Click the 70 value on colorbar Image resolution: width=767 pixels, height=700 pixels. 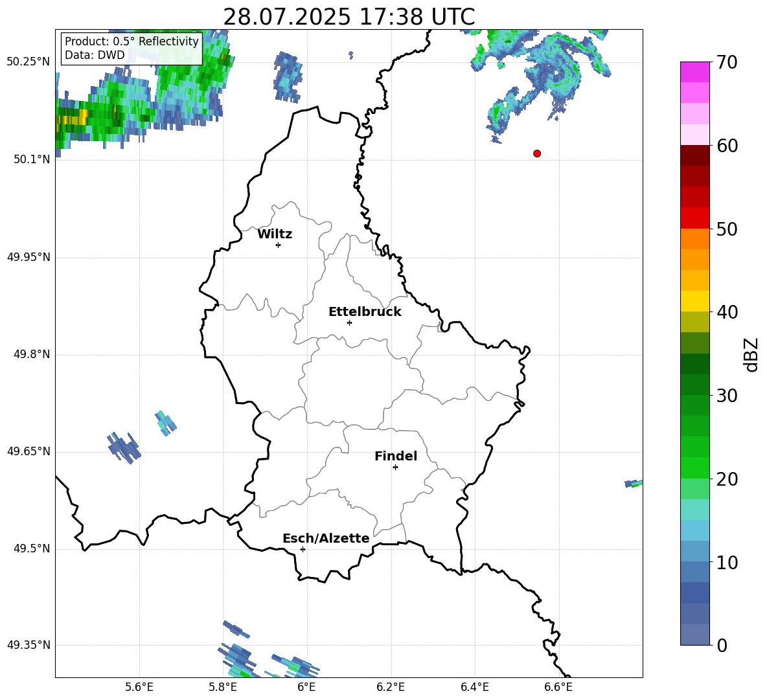727,63
